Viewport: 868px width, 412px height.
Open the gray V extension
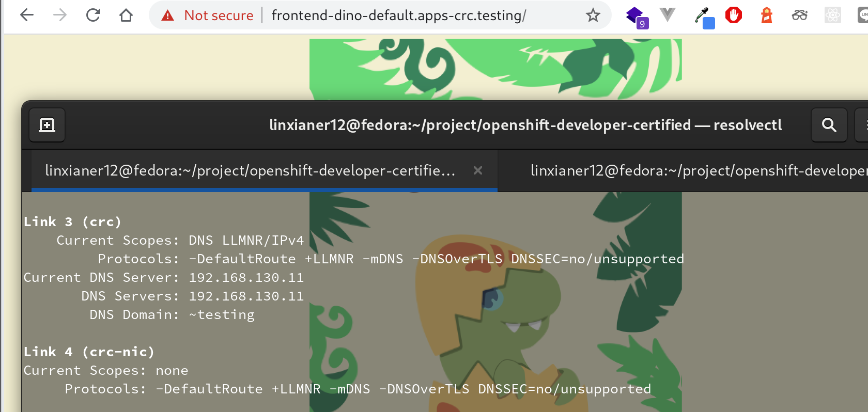[x=668, y=15]
